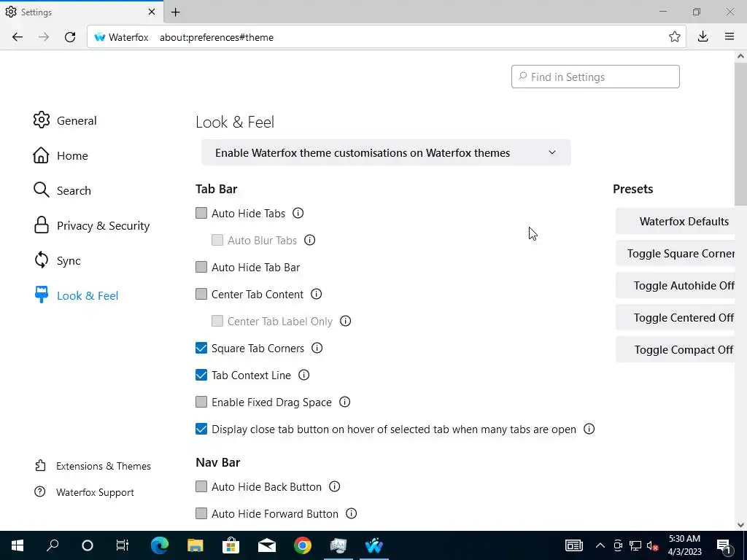Open Sync settings category
Screen dimensions: 747x560
(x=57, y=260)
